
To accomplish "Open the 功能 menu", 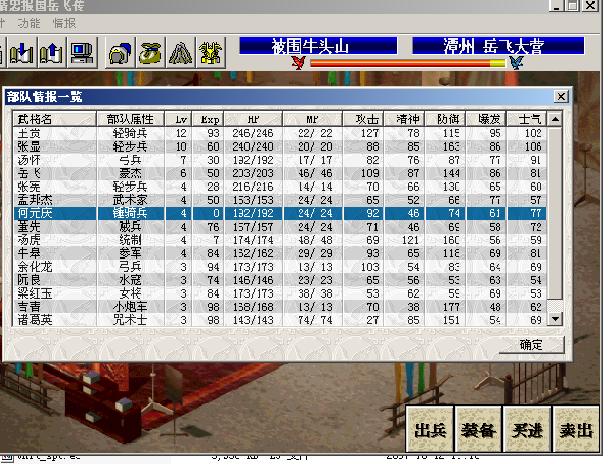I will point(29,22).
